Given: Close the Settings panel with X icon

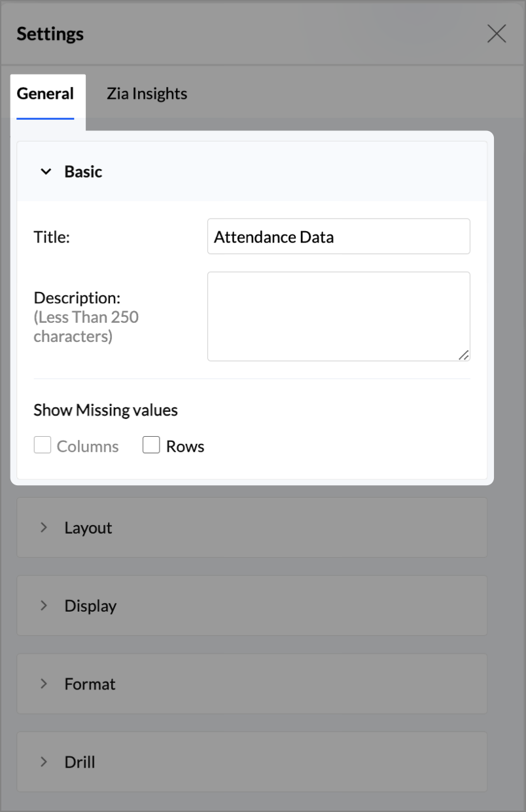Looking at the screenshot, I should pos(497,33).
